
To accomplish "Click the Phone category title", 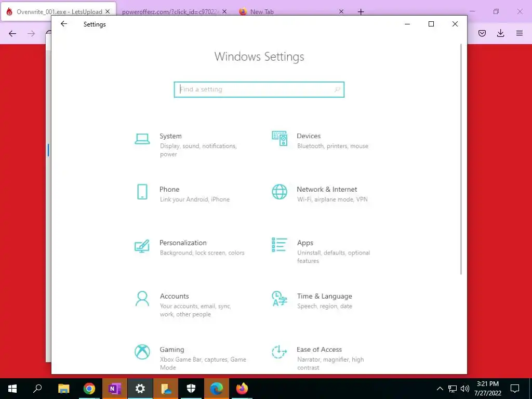I will pos(169,189).
